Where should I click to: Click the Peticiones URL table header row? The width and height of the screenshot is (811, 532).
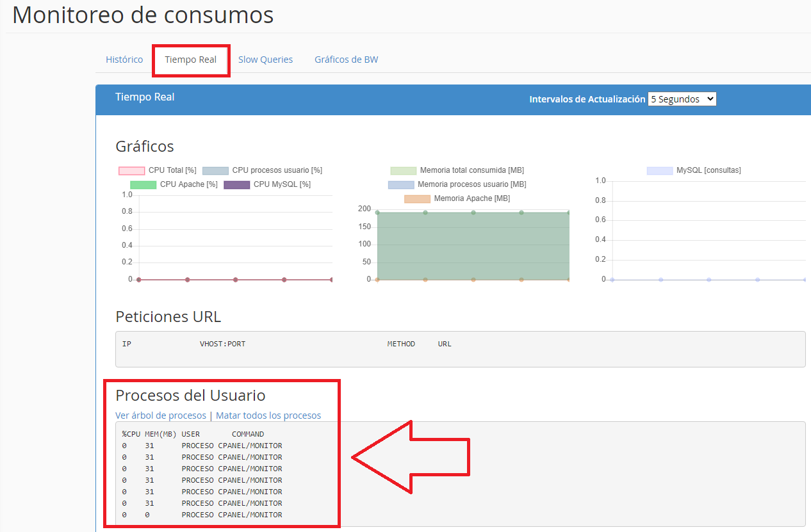(286, 344)
